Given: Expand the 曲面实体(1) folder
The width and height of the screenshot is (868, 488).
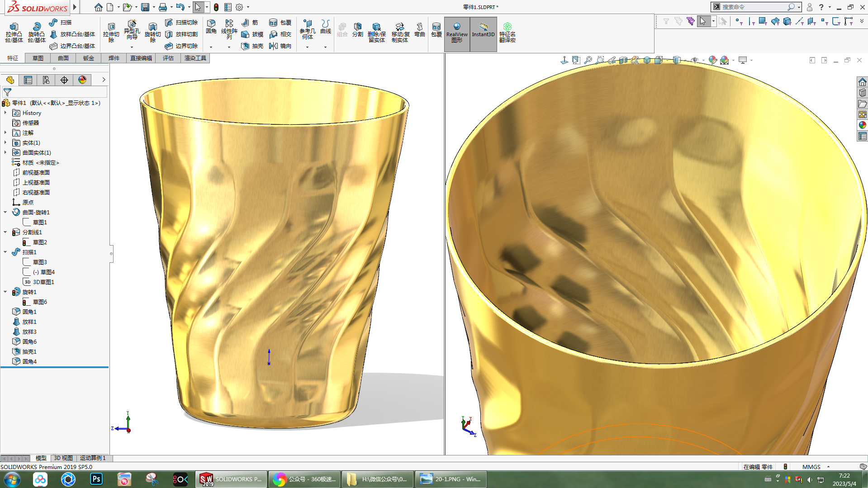Looking at the screenshot, I should 5,152.
